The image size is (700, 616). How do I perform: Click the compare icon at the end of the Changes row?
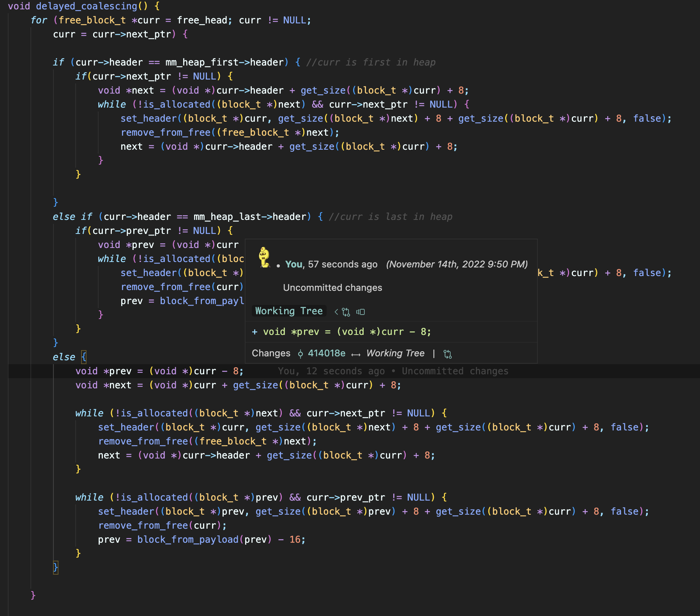[447, 354]
